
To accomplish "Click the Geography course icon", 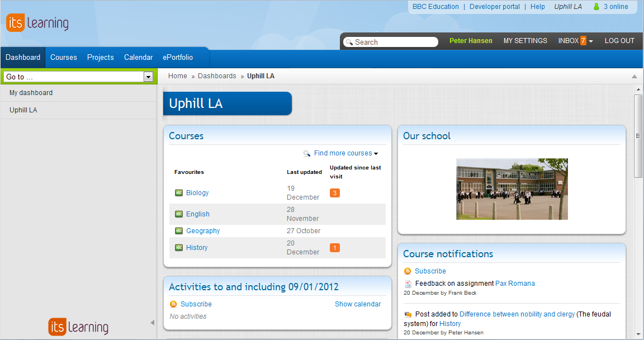I will pos(179,231).
